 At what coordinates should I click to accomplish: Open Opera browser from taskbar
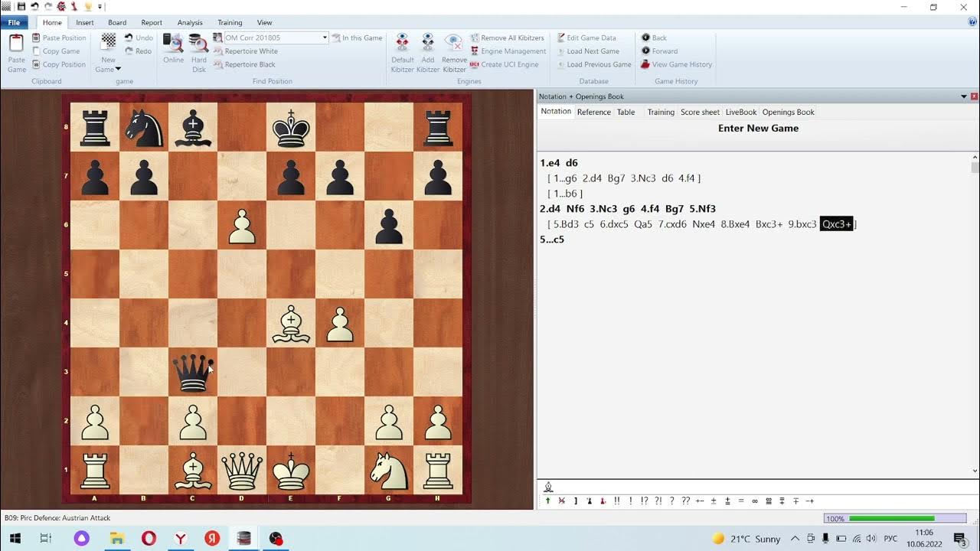click(149, 539)
